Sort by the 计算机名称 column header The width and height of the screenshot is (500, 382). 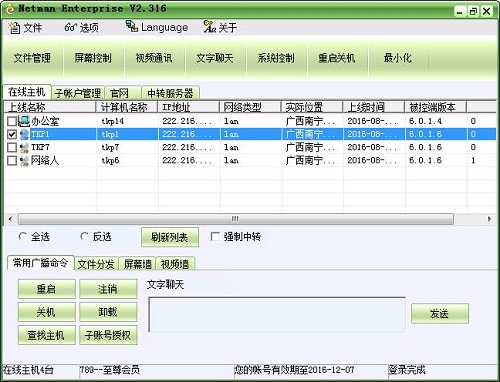[x=127, y=107]
